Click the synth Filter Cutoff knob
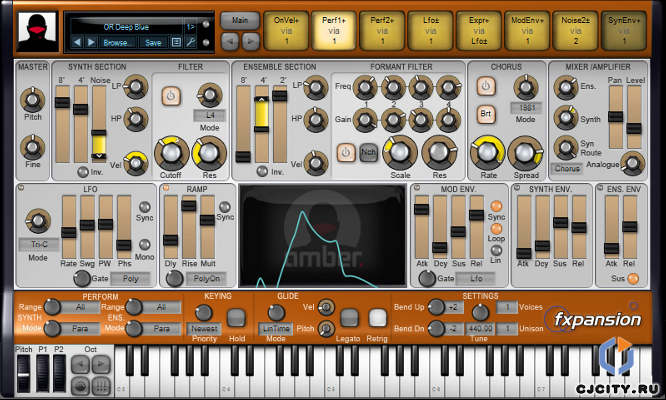The width and height of the screenshot is (666, 400). [x=171, y=153]
